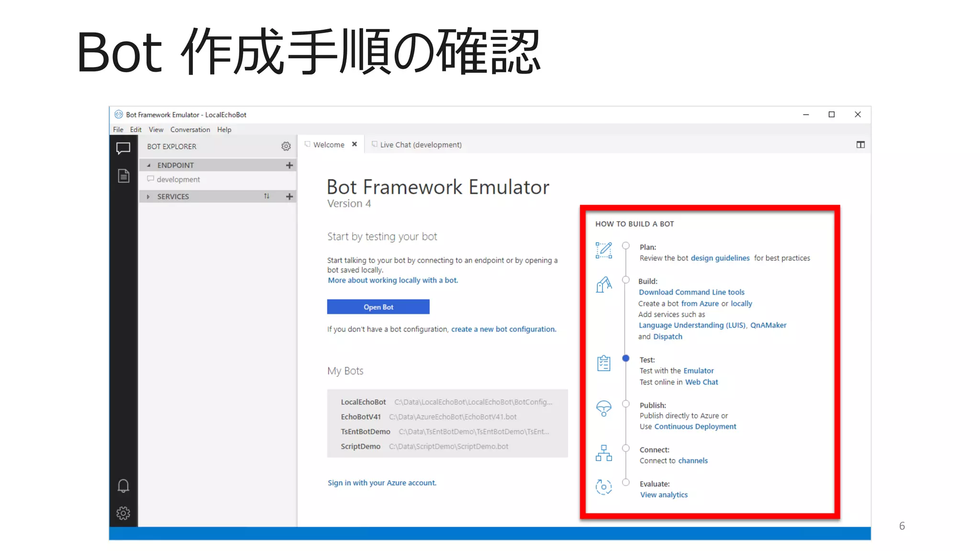Collapse the ENDPOINT section

coord(148,165)
